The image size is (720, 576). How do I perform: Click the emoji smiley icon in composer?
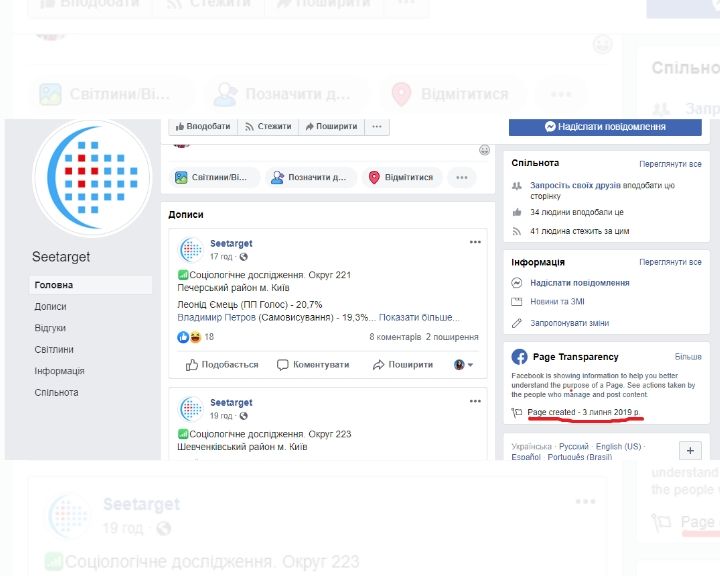[484, 150]
